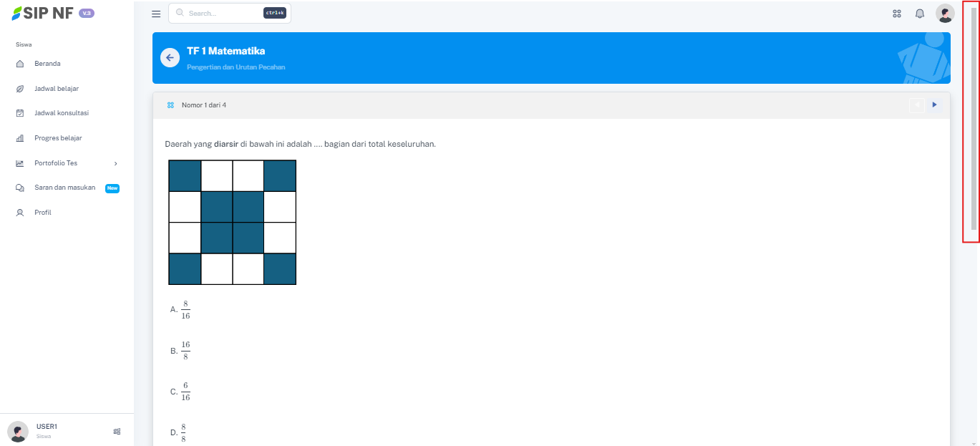The width and height of the screenshot is (980, 446).
Task: Open Progres belajar page
Action: 58,138
